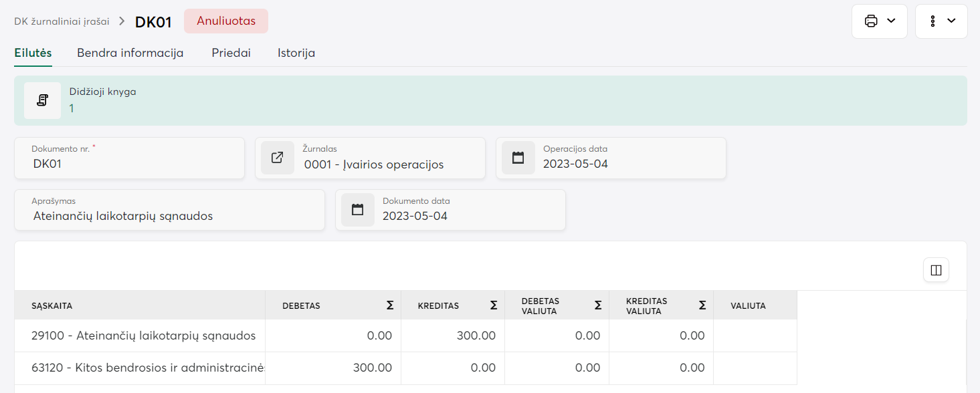Click the Dokumento nr. input field

134,164
